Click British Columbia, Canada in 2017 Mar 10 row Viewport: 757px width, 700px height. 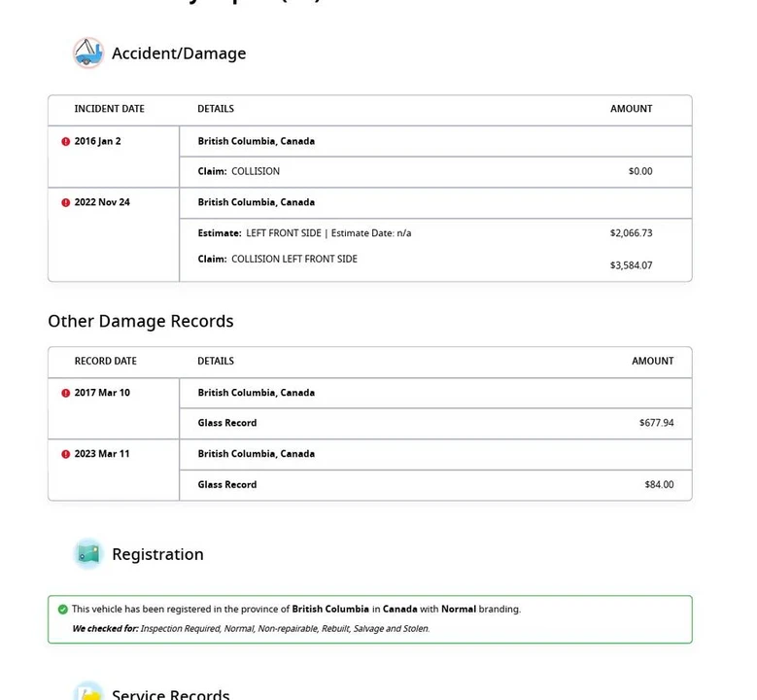(256, 393)
